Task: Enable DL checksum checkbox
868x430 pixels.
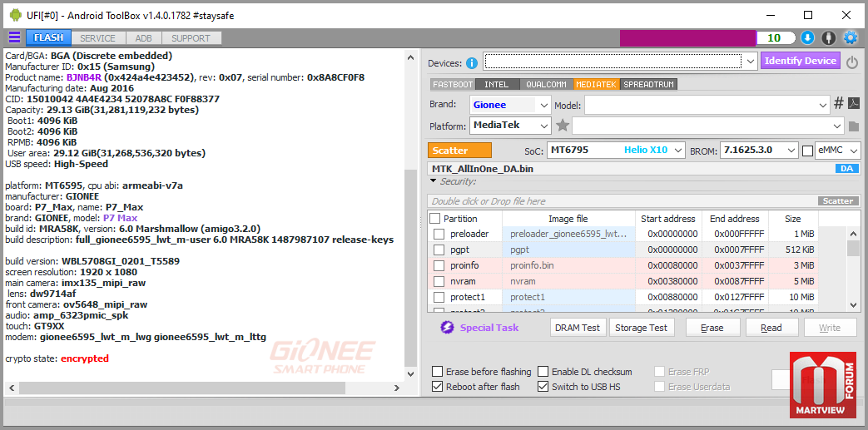Action: [x=543, y=372]
